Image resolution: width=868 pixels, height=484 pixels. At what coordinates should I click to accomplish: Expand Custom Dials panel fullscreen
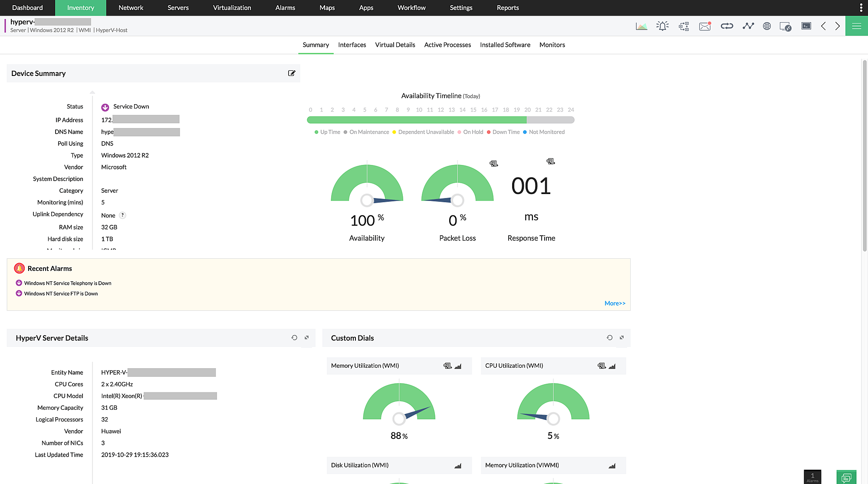[x=622, y=337]
